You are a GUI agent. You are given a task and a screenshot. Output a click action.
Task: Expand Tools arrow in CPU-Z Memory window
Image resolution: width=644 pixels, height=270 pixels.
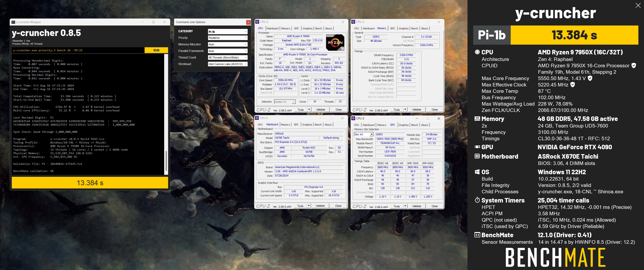click(405, 109)
